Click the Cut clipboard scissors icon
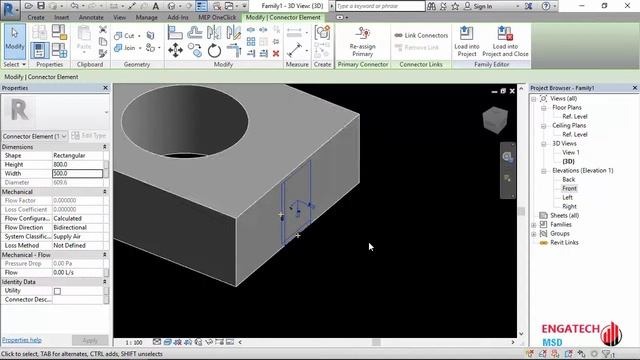 click(x=103, y=29)
